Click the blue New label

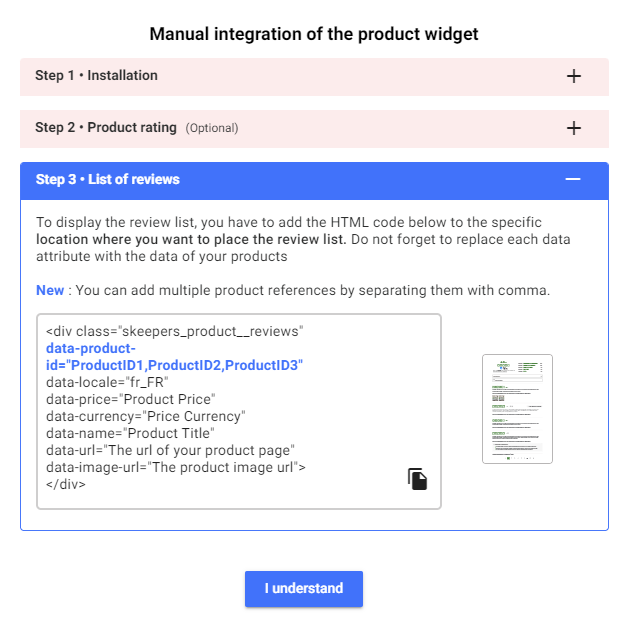[x=50, y=290]
